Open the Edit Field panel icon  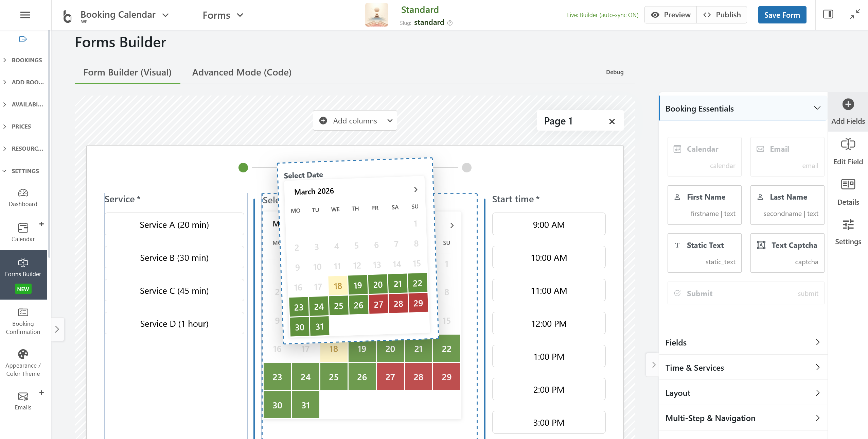[848, 144]
